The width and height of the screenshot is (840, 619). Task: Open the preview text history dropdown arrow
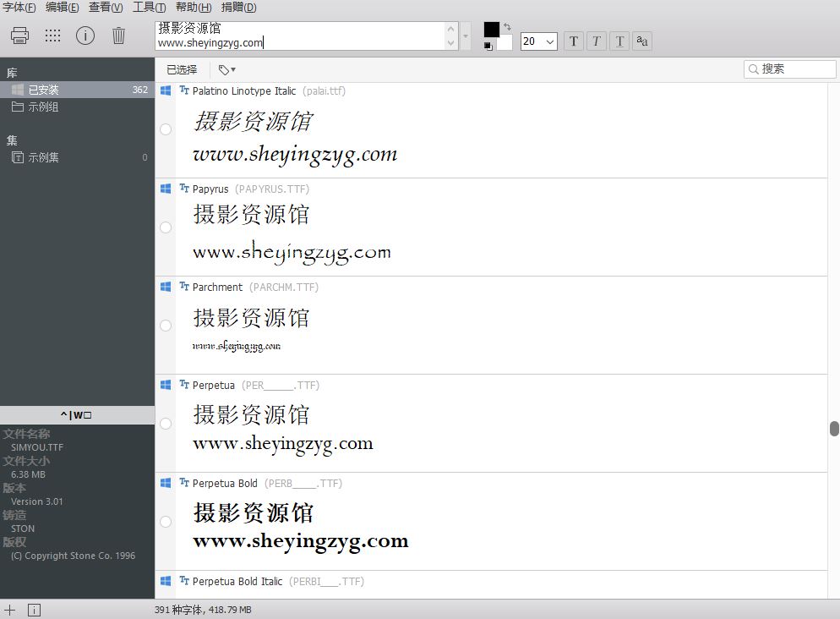tap(466, 36)
